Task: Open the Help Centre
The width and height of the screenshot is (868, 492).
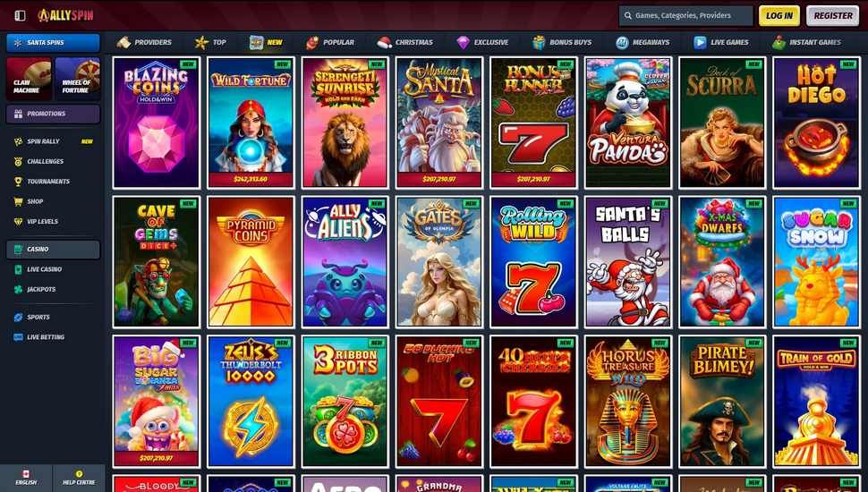Action: tap(79, 478)
